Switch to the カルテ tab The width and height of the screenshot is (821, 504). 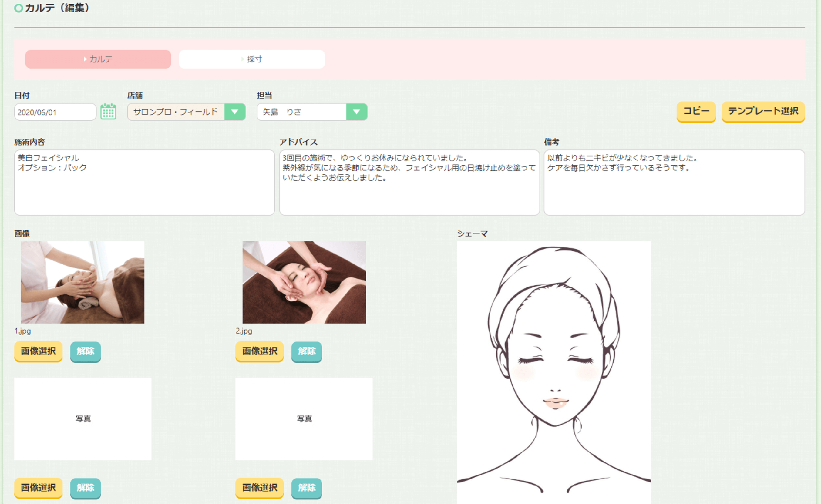(98, 59)
